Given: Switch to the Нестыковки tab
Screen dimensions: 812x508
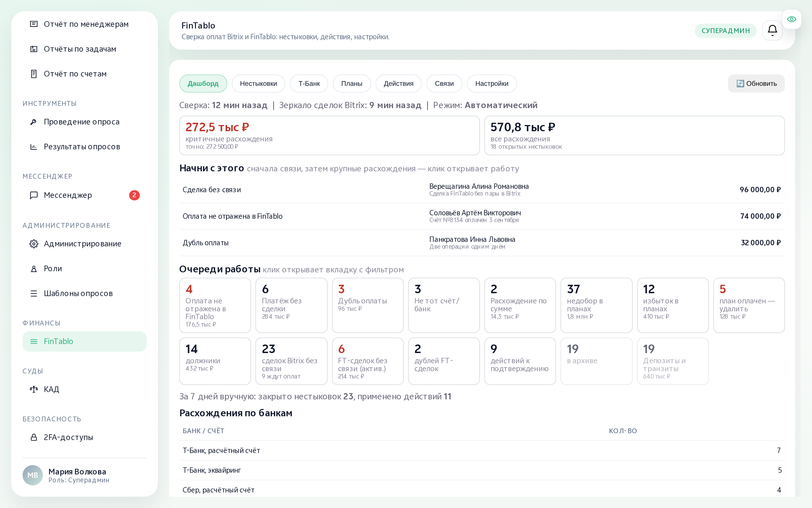Looking at the screenshot, I should [258, 84].
